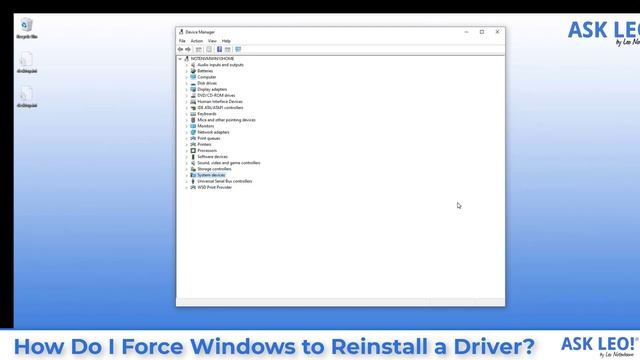Click the Disk drives category icon
The height and width of the screenshot is (360, 640).
click(193, 83)
